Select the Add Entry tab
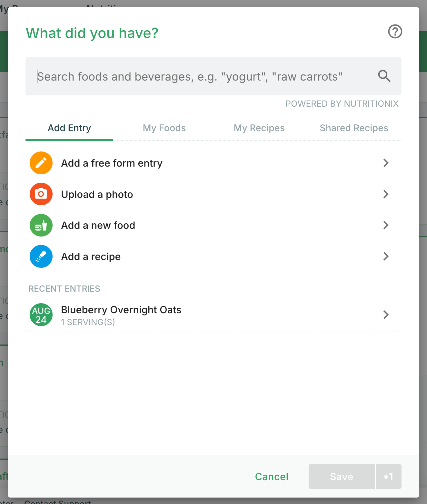Image resolution: width=427 pixels, height=504 pixels. [x=69, y=128]
